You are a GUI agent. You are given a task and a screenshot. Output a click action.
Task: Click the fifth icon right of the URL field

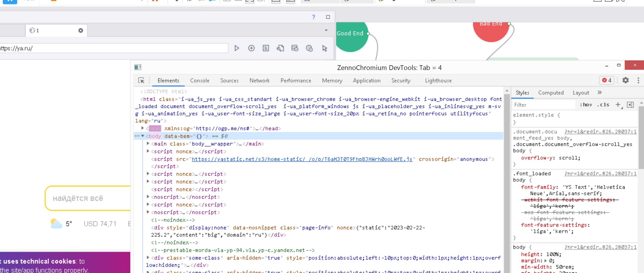[295, 48]
